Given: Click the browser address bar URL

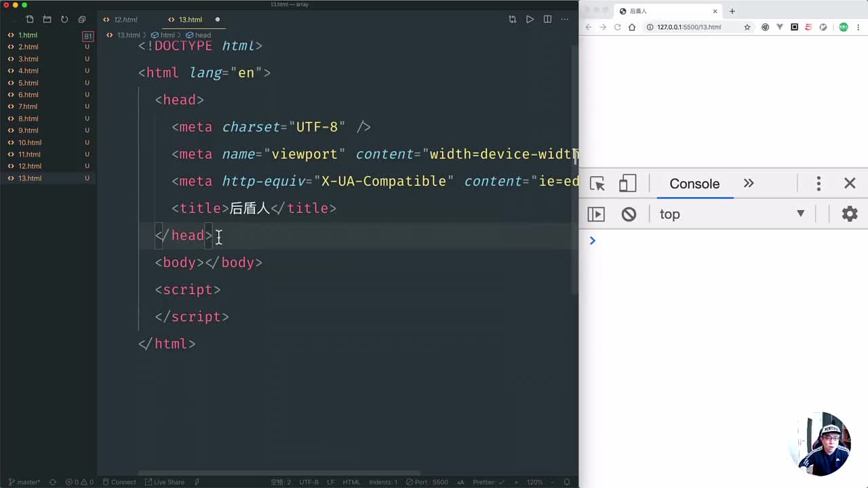Looking at the screenshot, I should [688, 27].
